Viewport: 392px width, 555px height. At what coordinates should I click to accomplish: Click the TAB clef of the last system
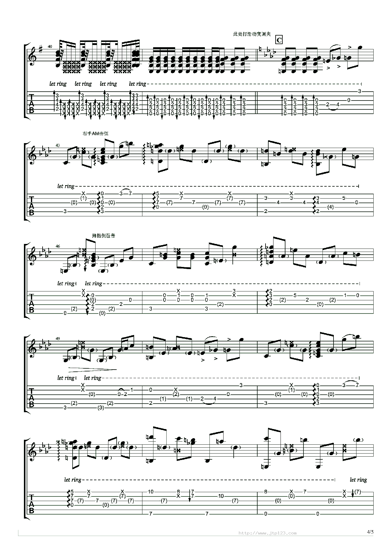click(x=31, y=504)
